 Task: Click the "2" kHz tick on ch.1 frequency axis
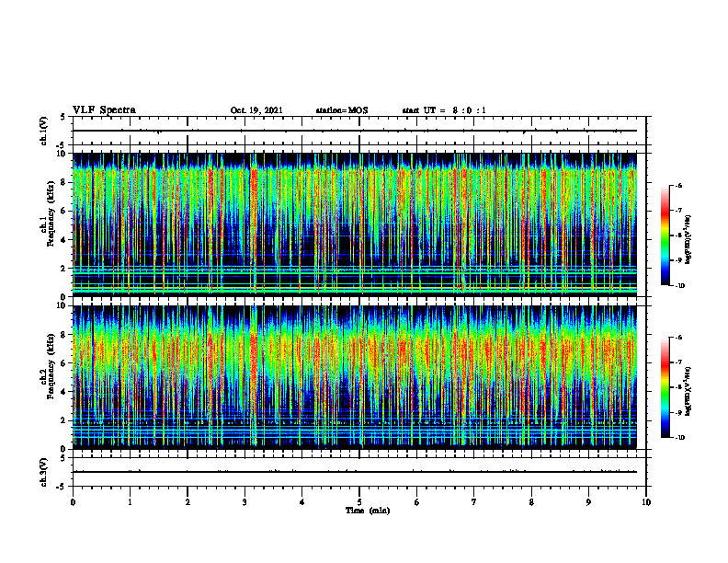64,268
